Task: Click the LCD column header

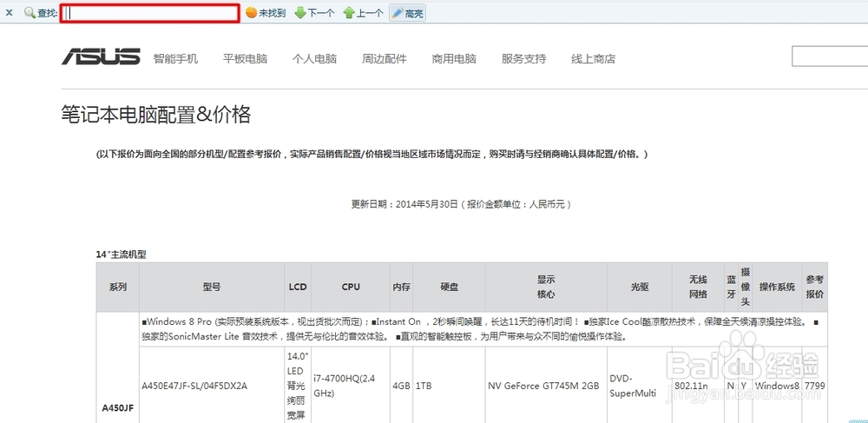Action: click(x=298, y=287)
